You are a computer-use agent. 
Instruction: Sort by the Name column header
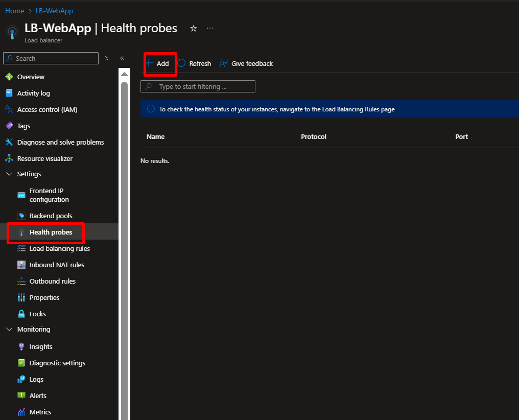(x=155, y=136)
